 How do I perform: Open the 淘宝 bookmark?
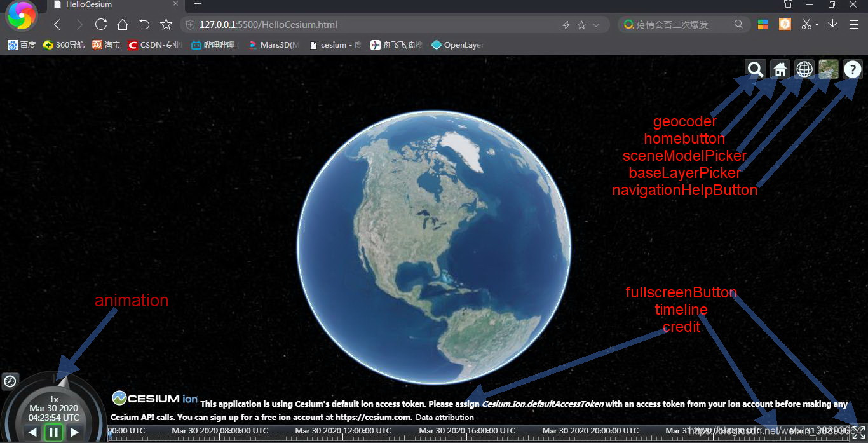click(x=106, y=45)
